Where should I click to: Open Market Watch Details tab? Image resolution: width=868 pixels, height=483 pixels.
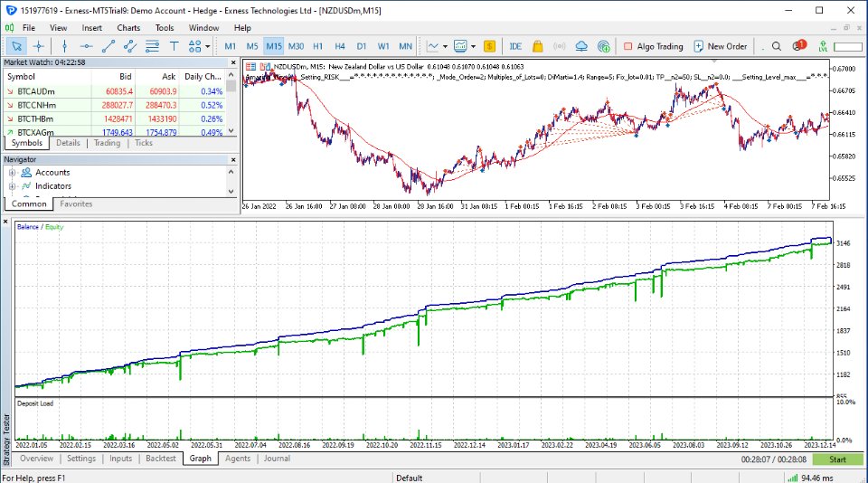tap(68, 143)
